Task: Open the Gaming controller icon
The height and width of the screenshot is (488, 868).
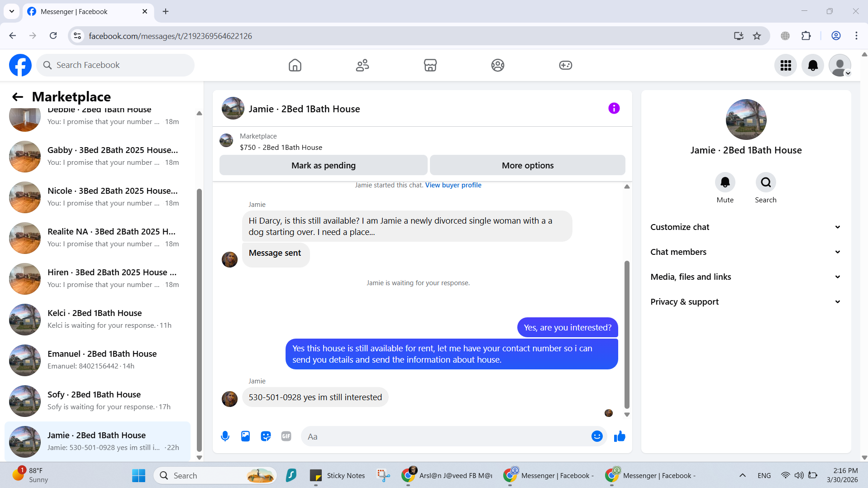Action: (x=565, y=65)
